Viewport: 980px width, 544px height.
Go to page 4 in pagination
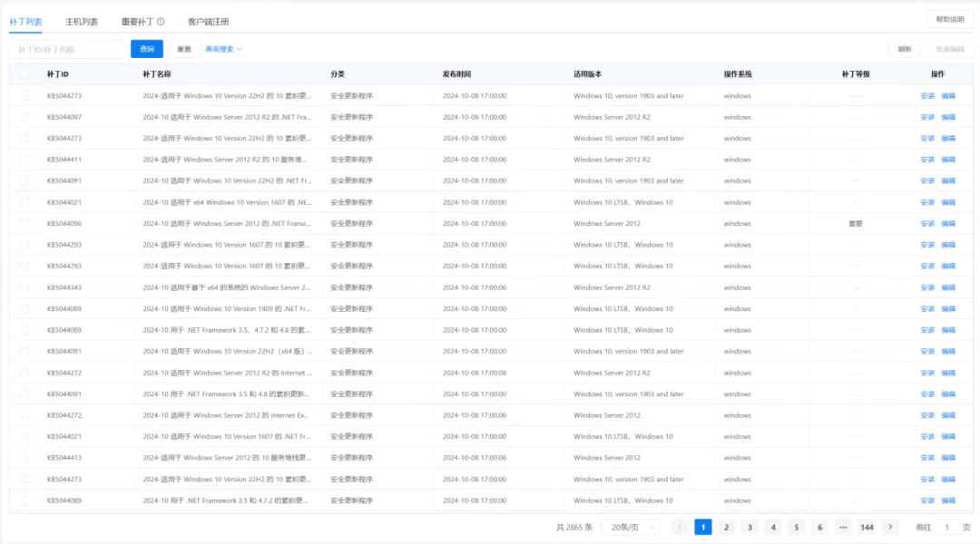tap(773, 527)
